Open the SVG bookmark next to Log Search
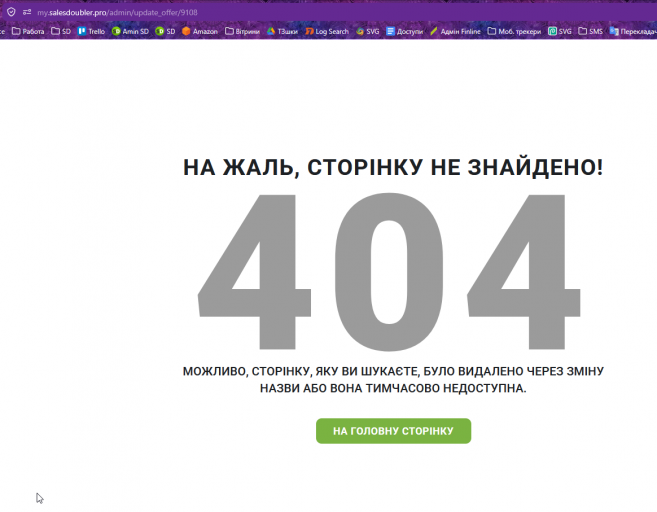Viewport: 657px width, 512px height. tap(368, 31)
